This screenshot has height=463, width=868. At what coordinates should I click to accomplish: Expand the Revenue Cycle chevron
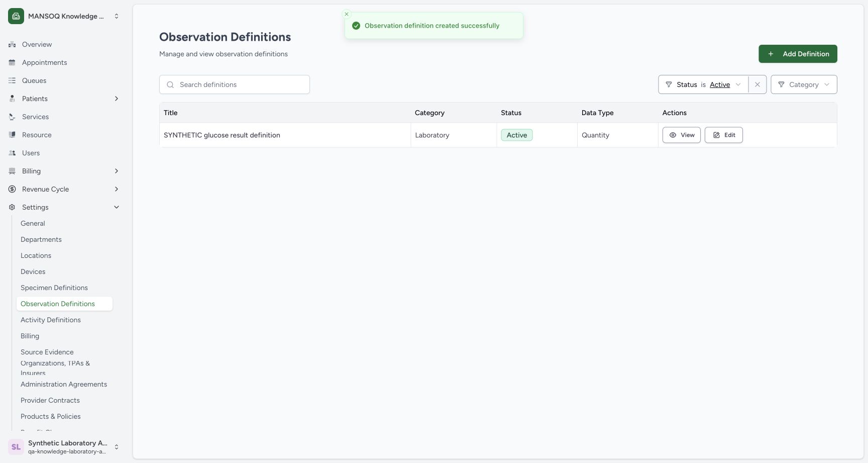click(x=117, y=189)
